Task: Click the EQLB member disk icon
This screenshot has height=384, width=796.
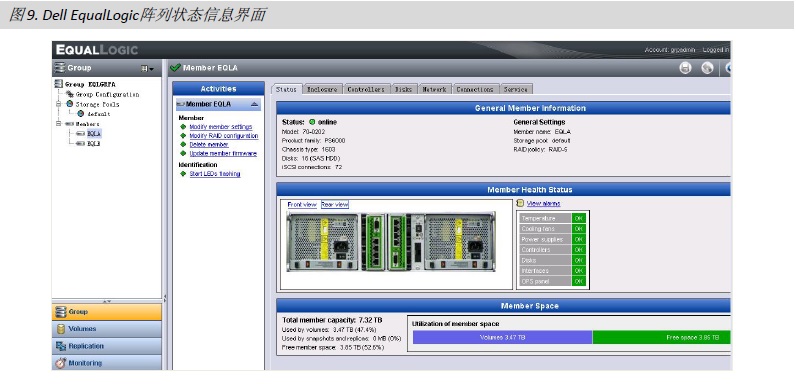Action: click(80, 144)
